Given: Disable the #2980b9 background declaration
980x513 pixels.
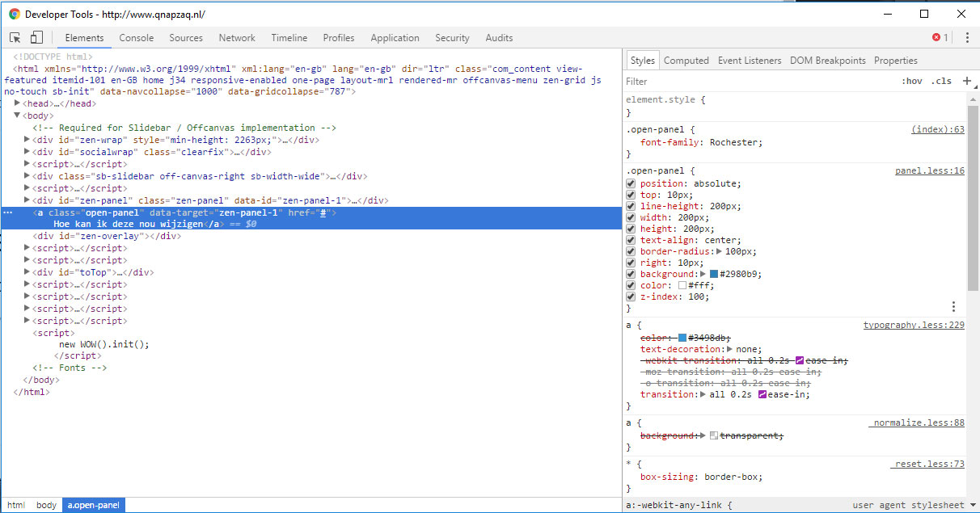Looking at the screenshot, I should point(632,274).
